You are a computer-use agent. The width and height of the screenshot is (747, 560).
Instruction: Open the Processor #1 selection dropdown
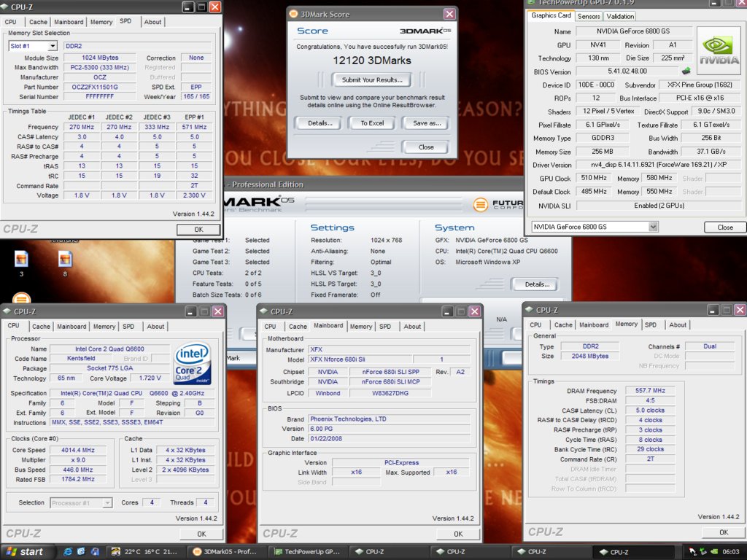pos(108,503)
